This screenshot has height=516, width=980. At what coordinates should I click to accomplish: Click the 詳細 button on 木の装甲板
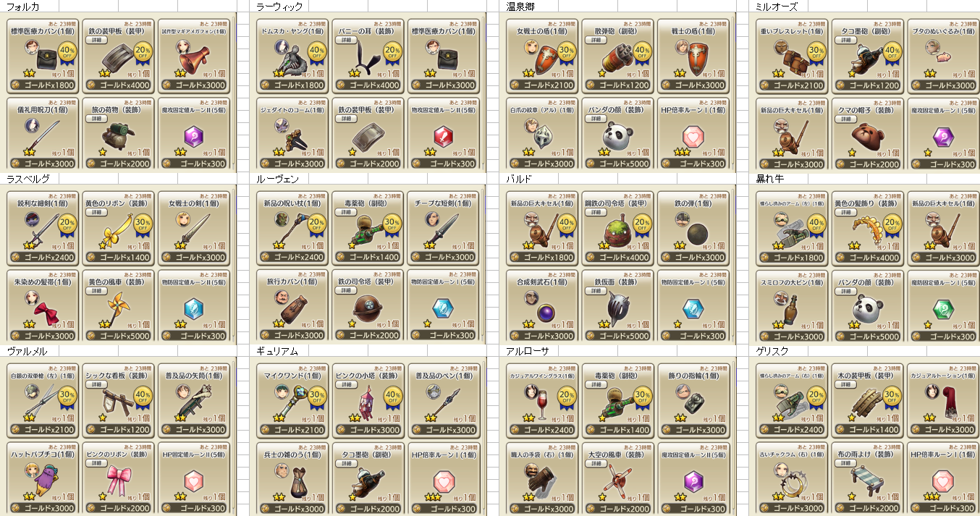[845, 385]
